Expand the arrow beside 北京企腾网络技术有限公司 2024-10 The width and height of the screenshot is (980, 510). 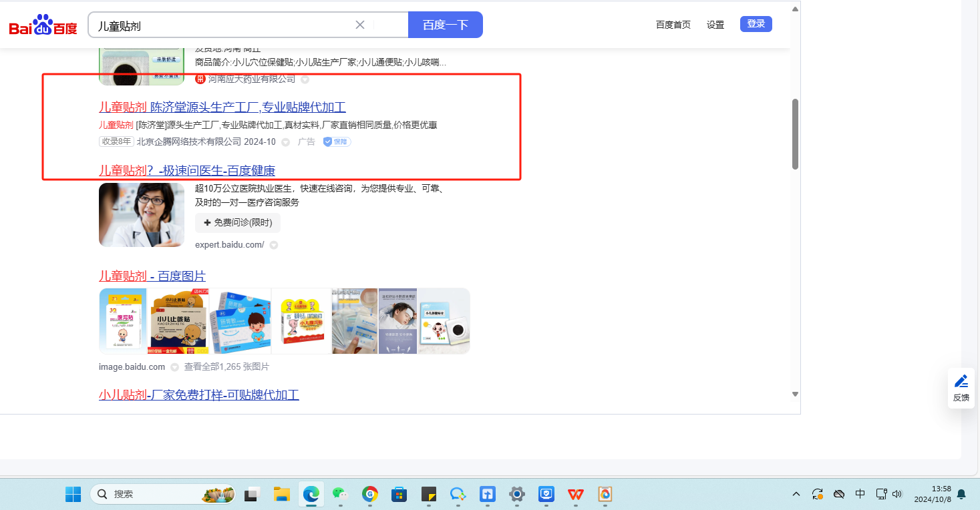(285, 142)
